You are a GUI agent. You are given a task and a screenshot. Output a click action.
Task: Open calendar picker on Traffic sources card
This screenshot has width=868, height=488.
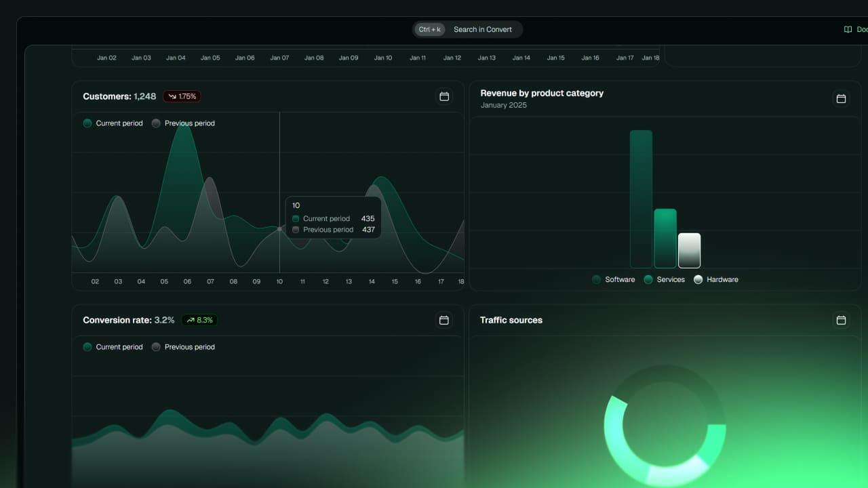pyautogui.click(x=841, y=320)
